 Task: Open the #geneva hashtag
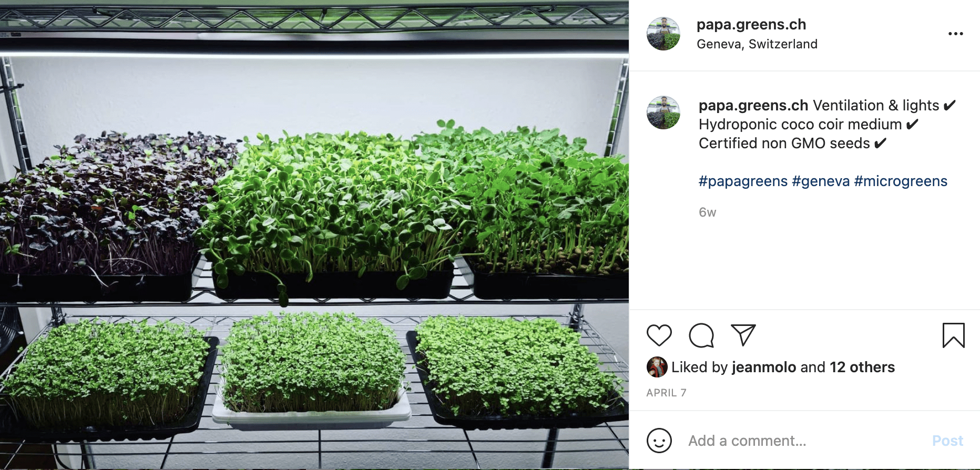click(821, 181)
